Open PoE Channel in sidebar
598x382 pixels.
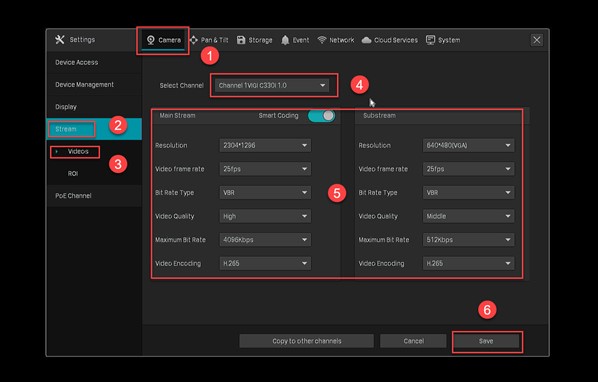pos(94,196)
